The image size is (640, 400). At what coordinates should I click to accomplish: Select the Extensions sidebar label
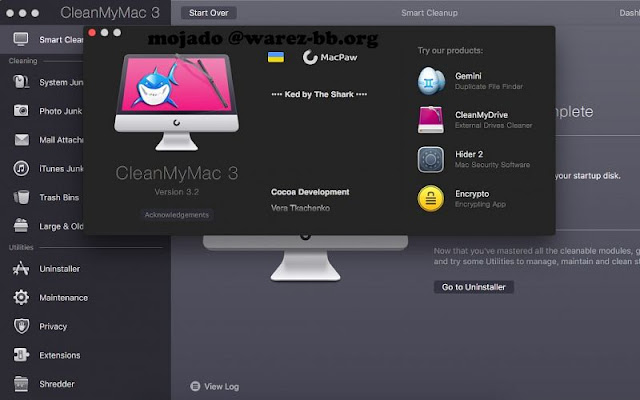[x=60, y=355]
